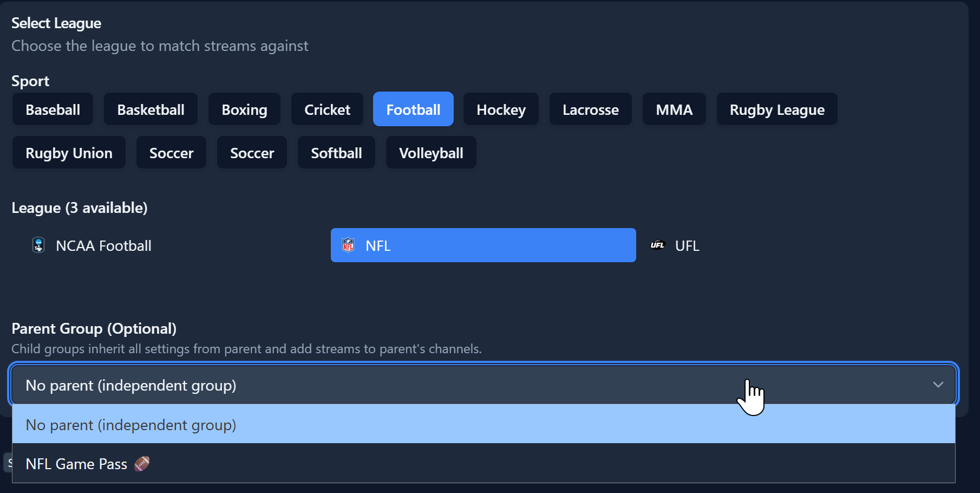Click the NFL shield logo icon

tap(348, 245)
